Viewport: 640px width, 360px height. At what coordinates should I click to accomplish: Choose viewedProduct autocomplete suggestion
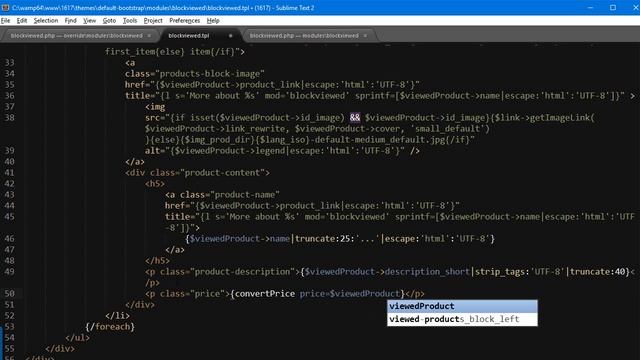point(462,306)
